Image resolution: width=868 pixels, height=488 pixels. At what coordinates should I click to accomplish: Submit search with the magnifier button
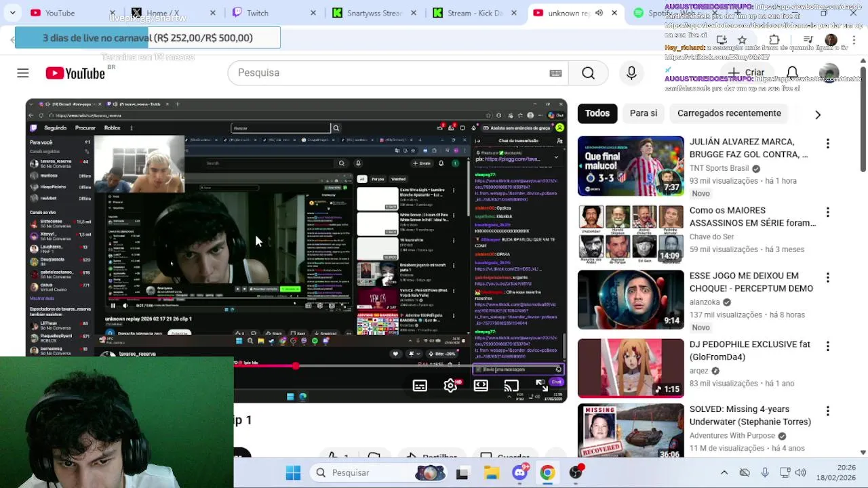pos(588,73)
